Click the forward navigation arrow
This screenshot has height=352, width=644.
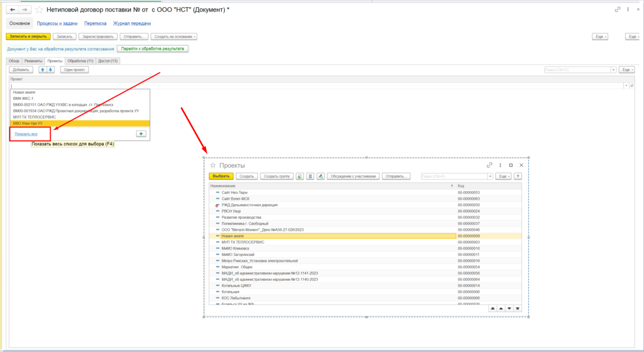[x=25, y=10]
